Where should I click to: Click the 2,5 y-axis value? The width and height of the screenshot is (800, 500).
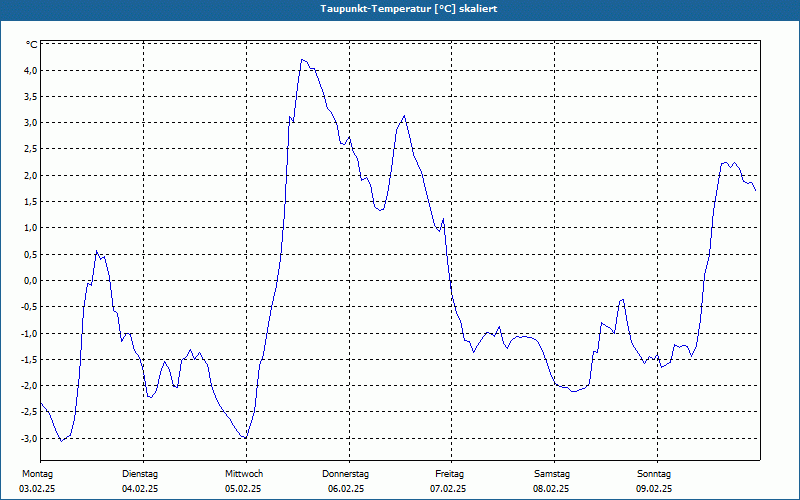click(x=31, y=149)
